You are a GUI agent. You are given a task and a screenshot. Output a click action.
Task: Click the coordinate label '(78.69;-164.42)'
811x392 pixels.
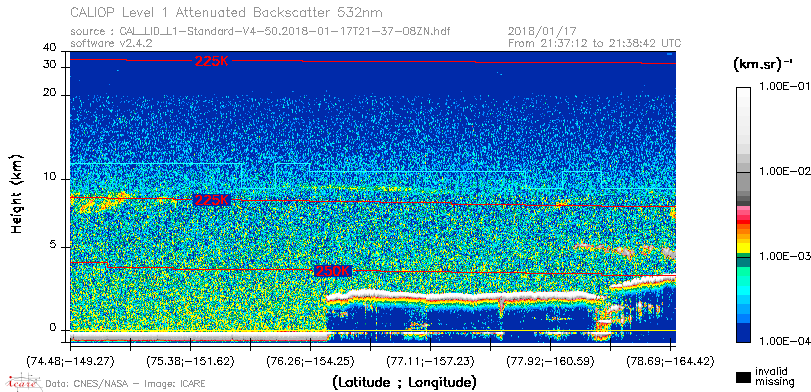670,361
